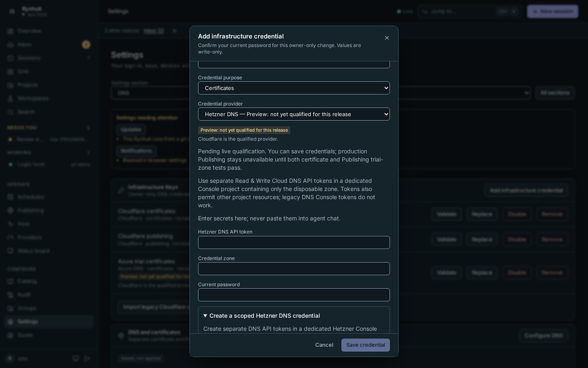This screenshot has height=368, width=588.
Task: Open Projects in the sidebar
Action: (x=49, y=85)
